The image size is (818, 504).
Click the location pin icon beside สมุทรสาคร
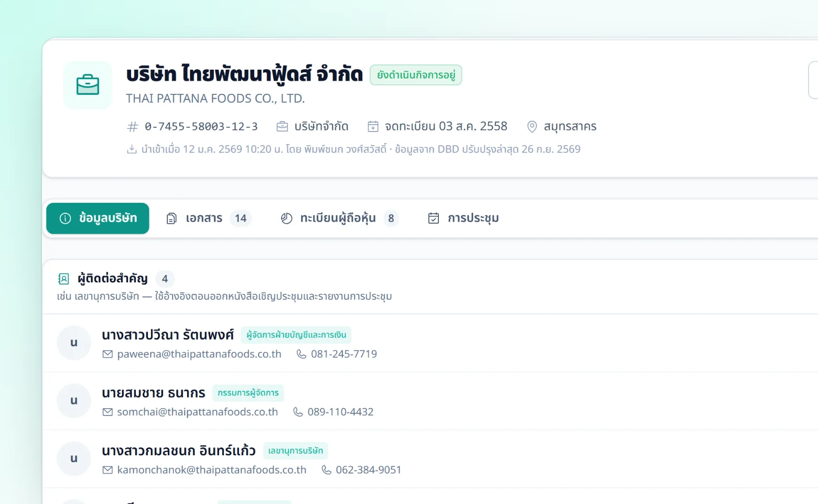532,127
